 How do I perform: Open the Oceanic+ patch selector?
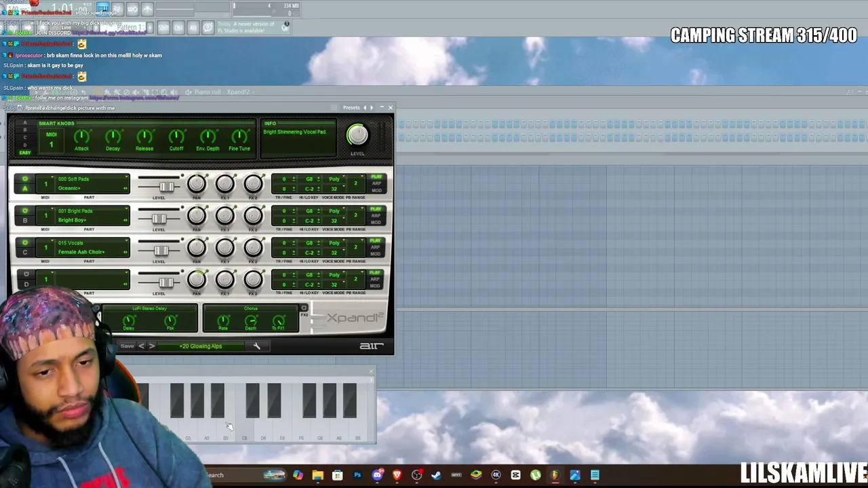click(x=92, y=188)
